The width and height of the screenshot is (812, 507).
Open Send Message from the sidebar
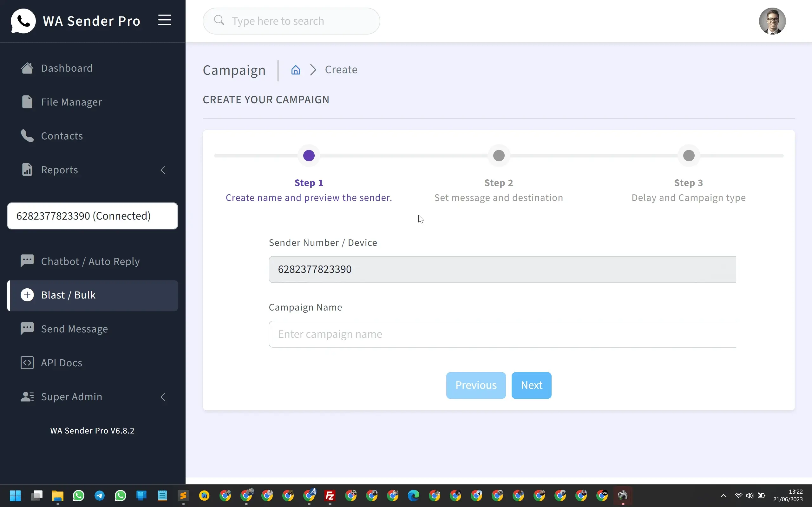(x=75, y=329)
